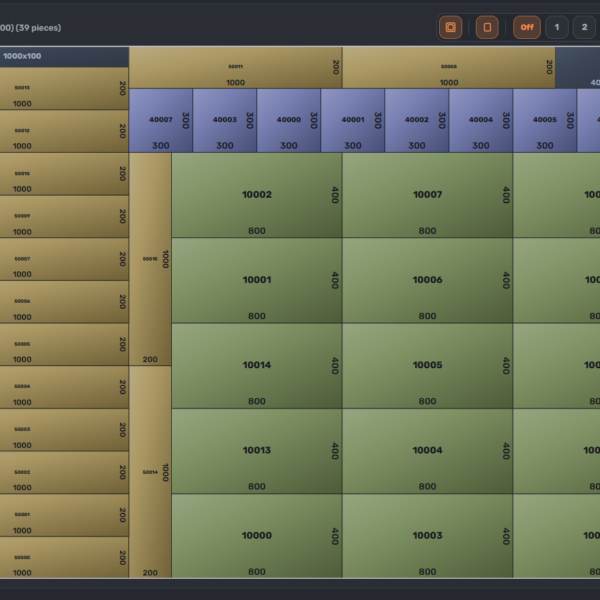Toggle the Off button in toolbar
Image resolution: width=600 pixels, height=600 pixels.
coord(527,27)
